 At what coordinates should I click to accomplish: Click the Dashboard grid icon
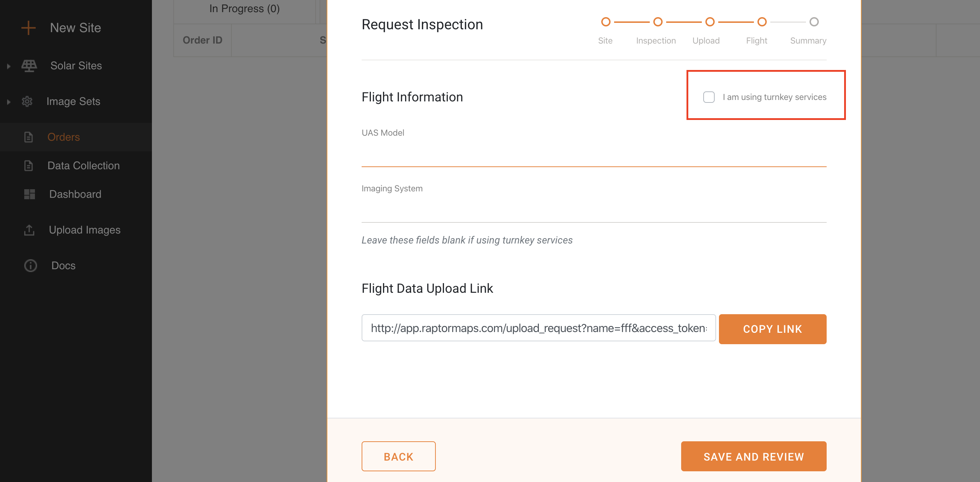(x=29, y=194)
